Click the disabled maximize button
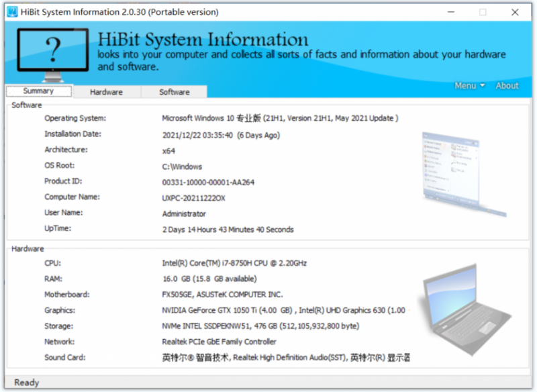The width and height of the screenshot is (537, 392). coord(483,12)
